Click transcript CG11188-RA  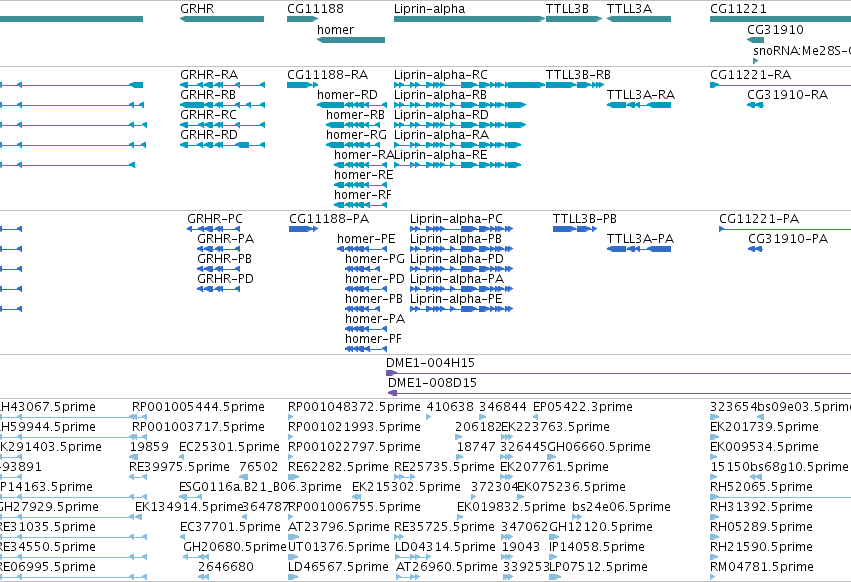coord(302,85)
